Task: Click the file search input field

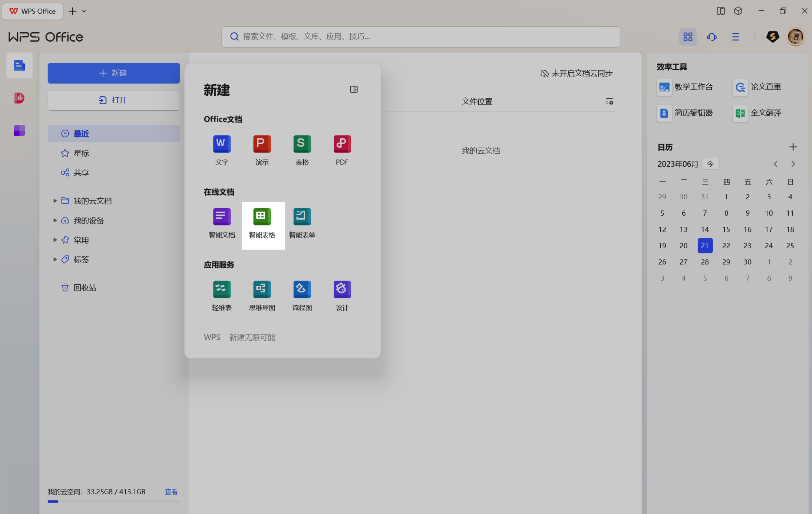Action: click(420, 37)
